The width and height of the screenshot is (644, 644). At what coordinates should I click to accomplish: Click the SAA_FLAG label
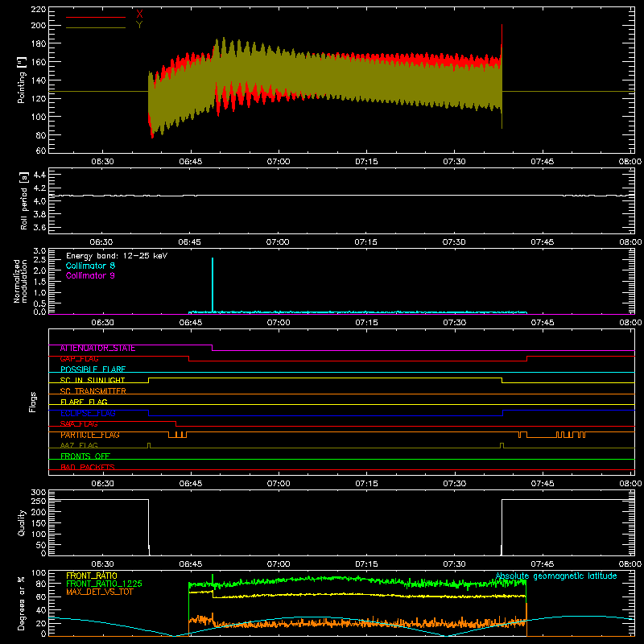79,424
